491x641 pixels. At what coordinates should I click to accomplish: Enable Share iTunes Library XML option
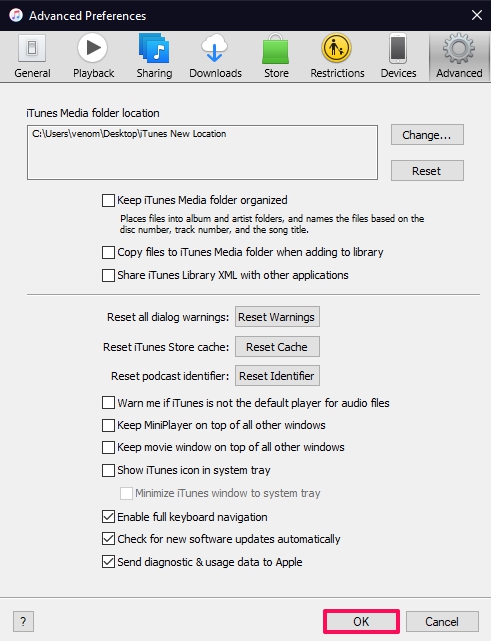click(x=108, y=275)
